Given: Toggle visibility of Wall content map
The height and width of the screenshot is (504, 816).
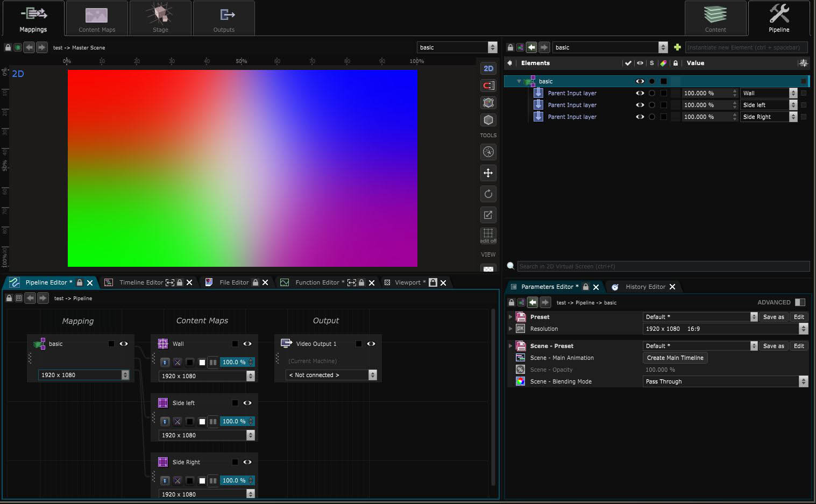Looking at the screenshot, I should pyautogui.click(x=247, y=344).
